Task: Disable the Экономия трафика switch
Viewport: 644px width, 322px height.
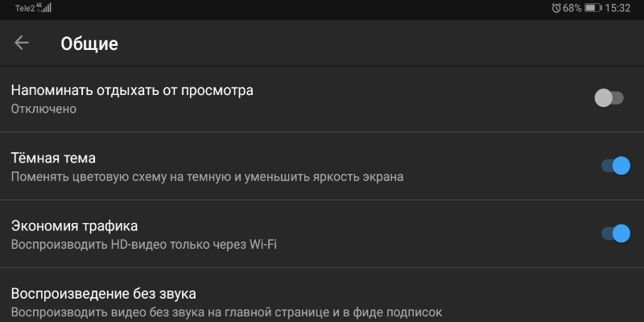Action: [616, 233]
